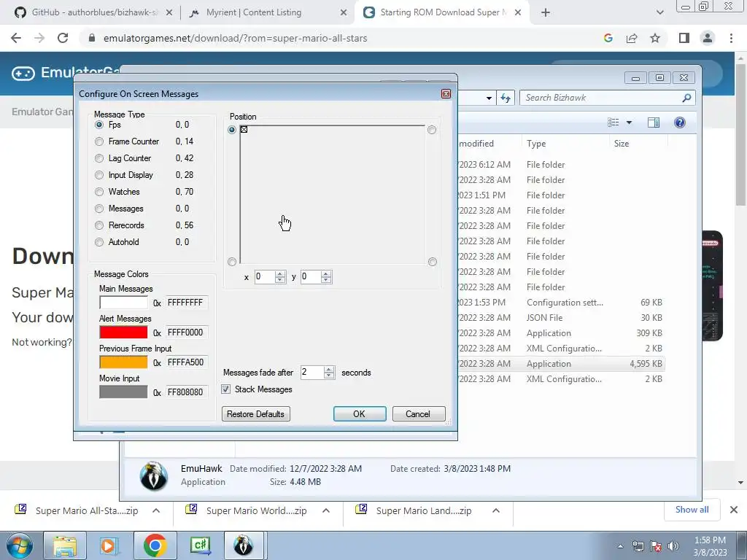This screenshot has width=747, height=560.
Task: Expand Super Mario Land download options
Action: click(x=496, y=510)
